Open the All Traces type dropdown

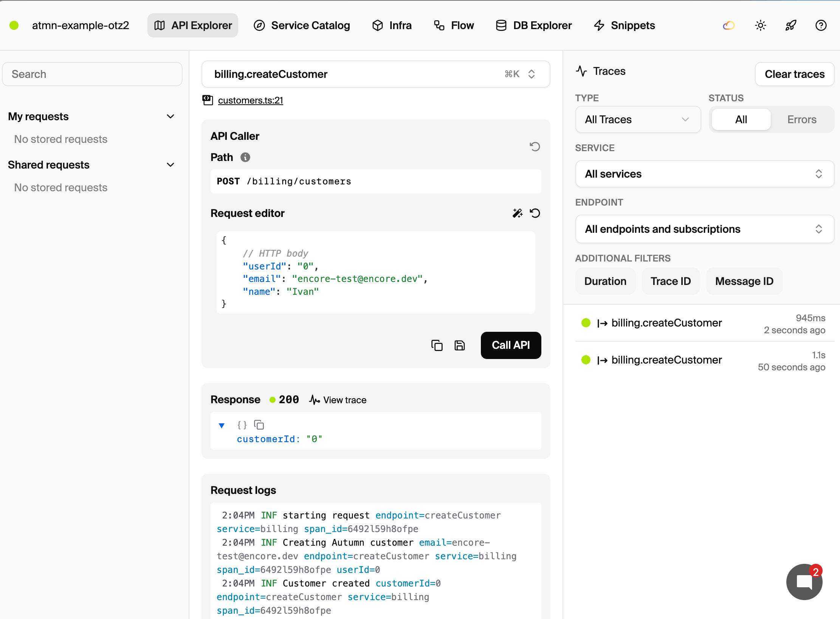point(637,119)
